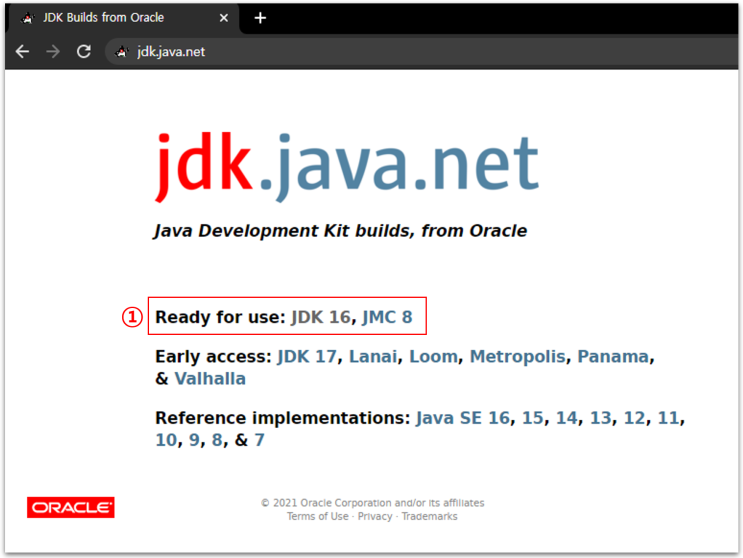The height and width of the screenshot is (558, 743).
Task: Open the Metropolis project link
Action: pyautogui.click(x=517, y=356)
